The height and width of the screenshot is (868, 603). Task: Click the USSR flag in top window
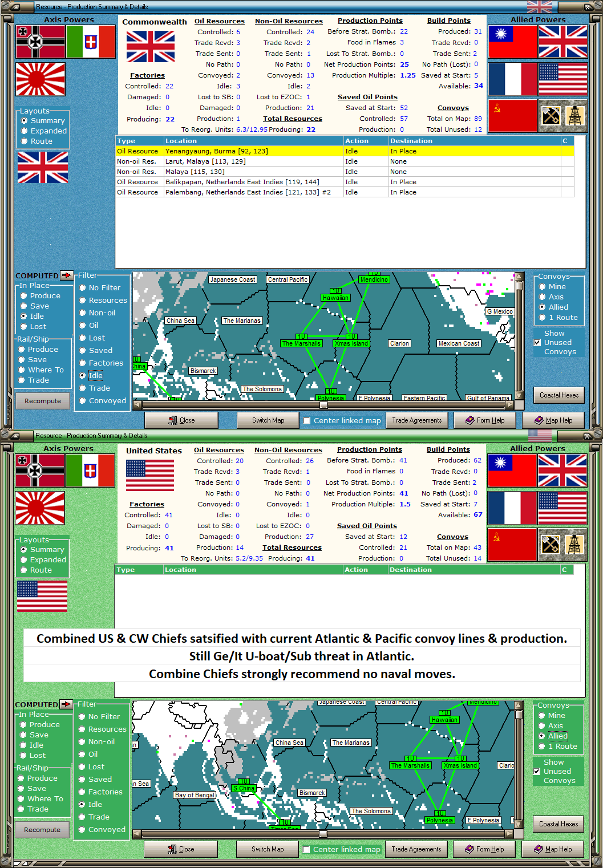(x=513, y=116)
